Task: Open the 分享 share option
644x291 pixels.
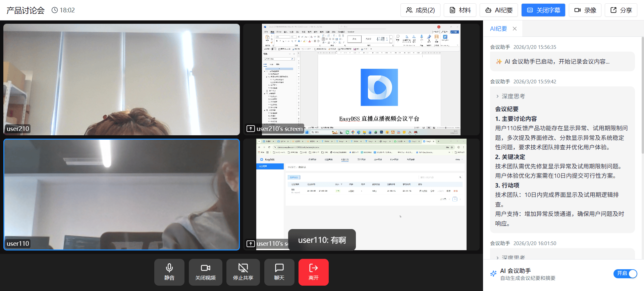Action: click(x=621, y=10)
